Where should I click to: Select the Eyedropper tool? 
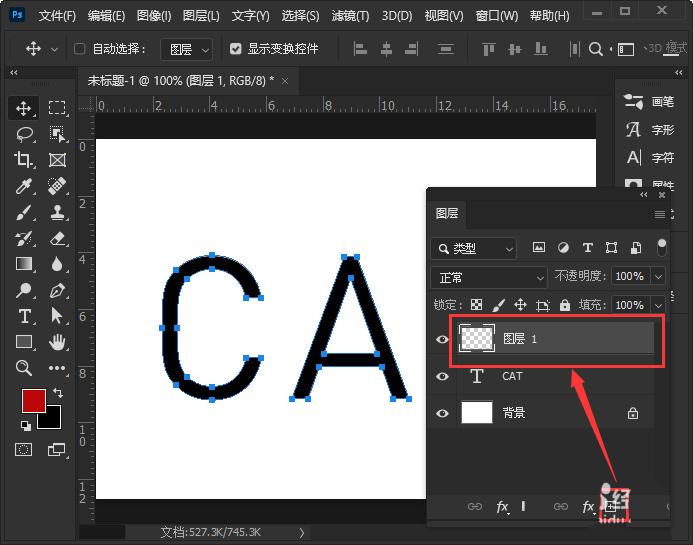[x=24, y=186]
